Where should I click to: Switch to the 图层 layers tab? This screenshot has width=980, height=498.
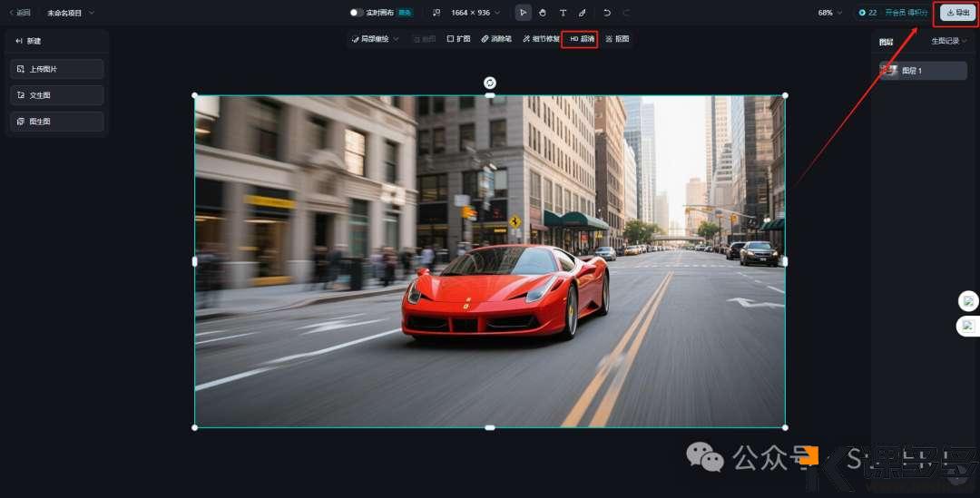pyautogui.click(x=886, y=42)
